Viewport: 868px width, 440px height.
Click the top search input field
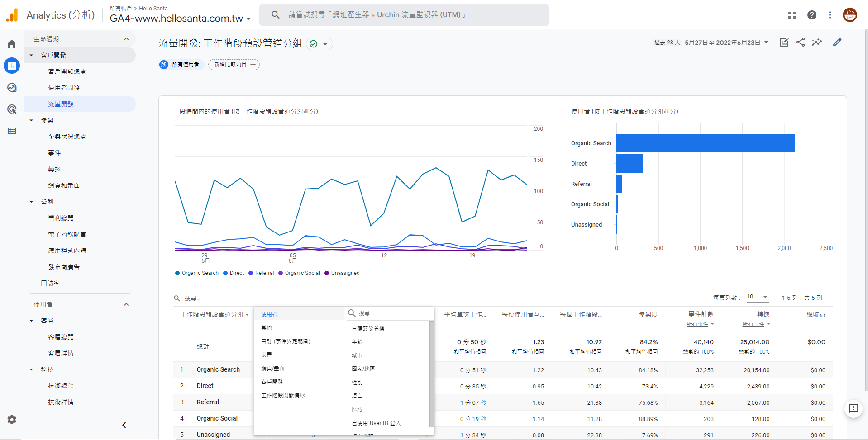tap(404, 15)
